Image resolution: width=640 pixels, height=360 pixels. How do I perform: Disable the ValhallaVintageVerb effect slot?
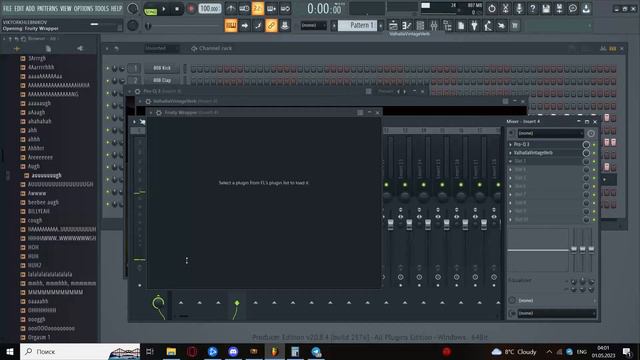(x=594, y=153)
